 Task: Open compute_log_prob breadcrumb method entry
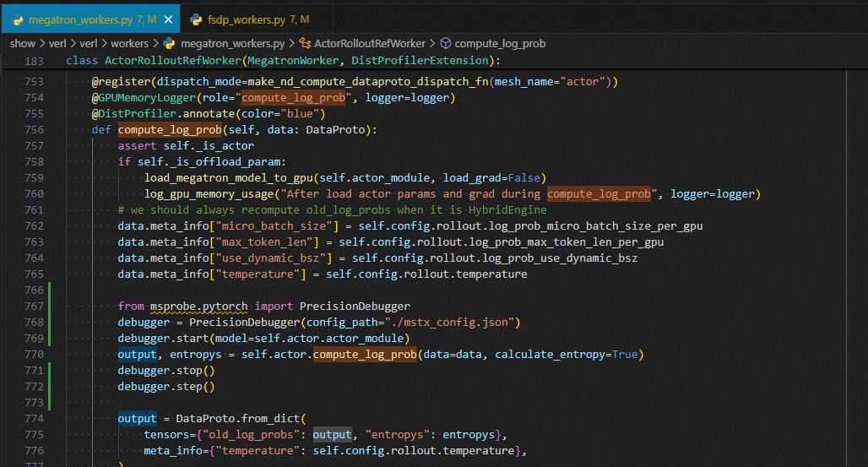pyautogui.click(x=500, y=43)
